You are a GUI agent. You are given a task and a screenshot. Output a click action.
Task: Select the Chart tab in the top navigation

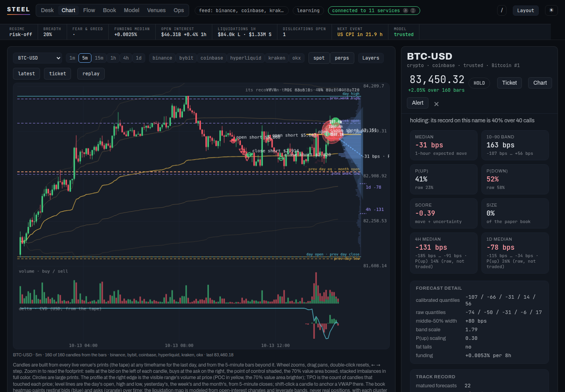[68, 10]
